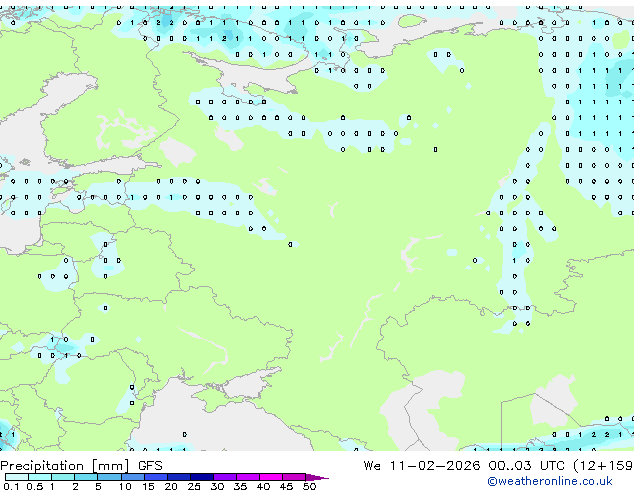Click the '15' legend scale label
The height and width of the screenshot is (490, 634).
(148, 486)
